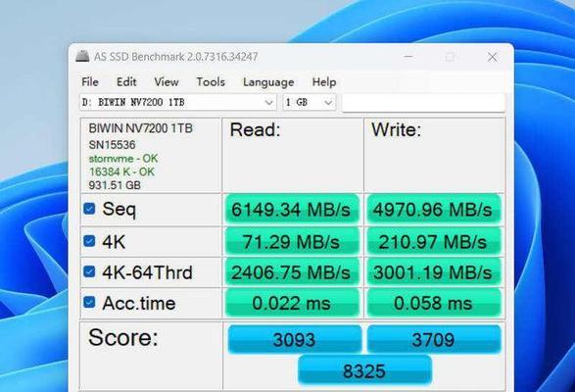Open the Language menu
Viewport: 575px width, 392px height.
click(x=268, y=82)
